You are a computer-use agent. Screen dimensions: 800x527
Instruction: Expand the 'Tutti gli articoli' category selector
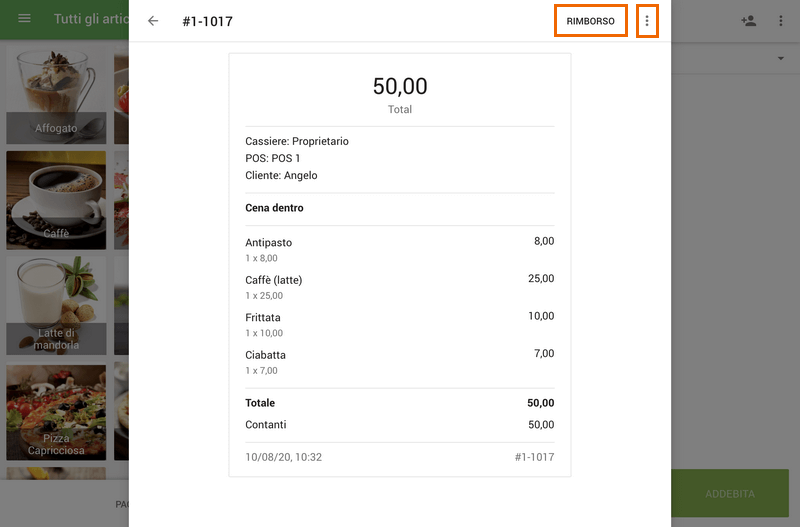90,20
